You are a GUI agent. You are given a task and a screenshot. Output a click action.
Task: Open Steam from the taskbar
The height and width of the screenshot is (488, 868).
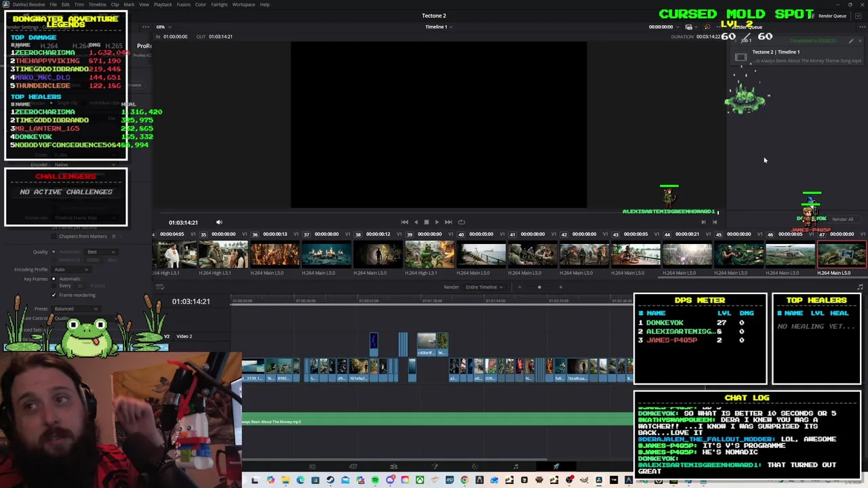330,481
